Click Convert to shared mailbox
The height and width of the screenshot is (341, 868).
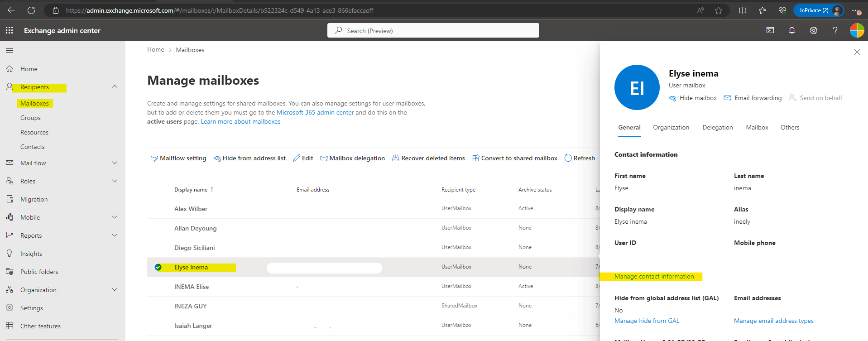515,158
